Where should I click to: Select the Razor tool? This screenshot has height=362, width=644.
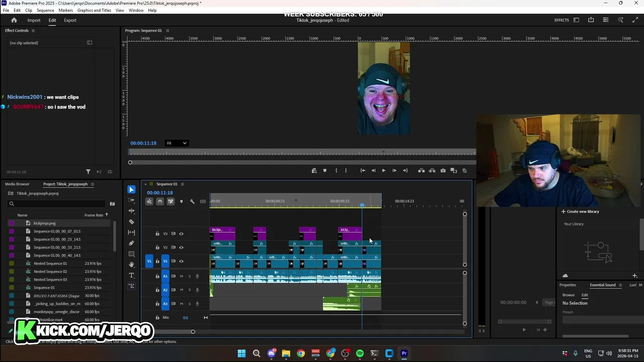tap(131, 222)
